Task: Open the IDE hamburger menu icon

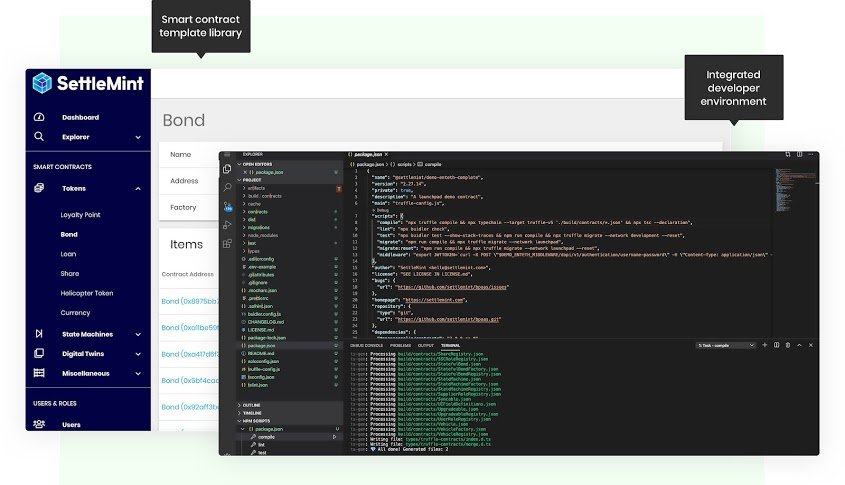Action: pos(227,155)
